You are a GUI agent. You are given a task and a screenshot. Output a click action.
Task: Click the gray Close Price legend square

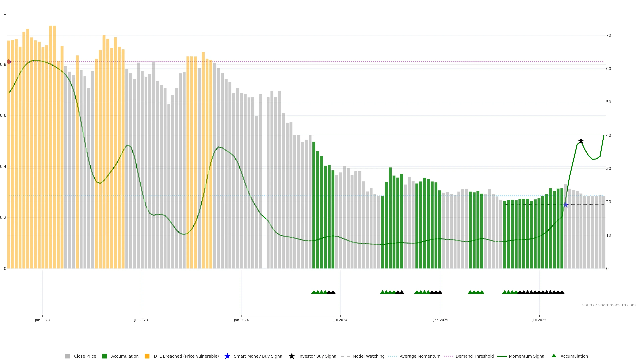pyautogui.click(x=67, y=356)
